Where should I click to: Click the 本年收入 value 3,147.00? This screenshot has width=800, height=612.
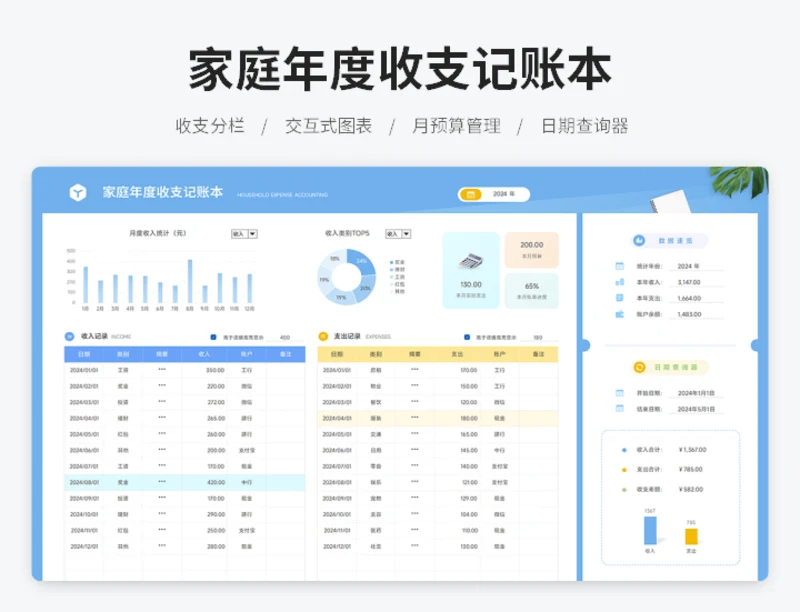689,282
